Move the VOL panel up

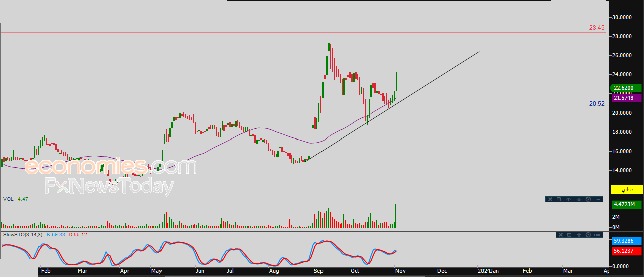pyautogui.click(x=568, y=199)
